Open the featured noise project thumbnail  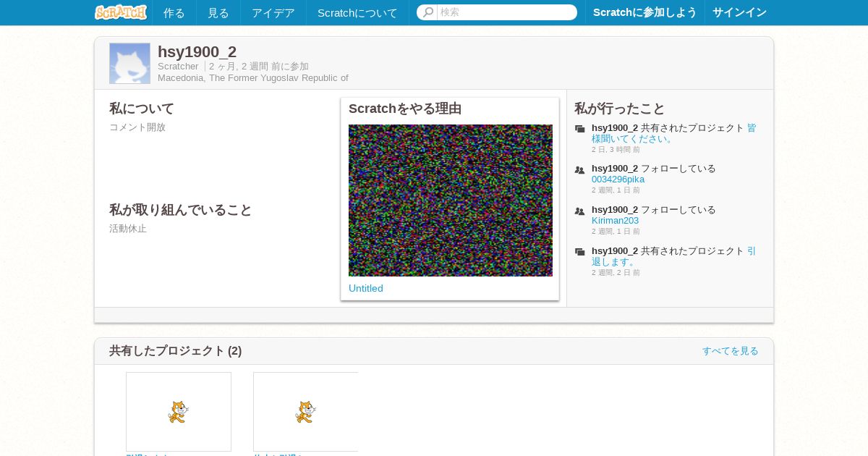coord(451,200)
